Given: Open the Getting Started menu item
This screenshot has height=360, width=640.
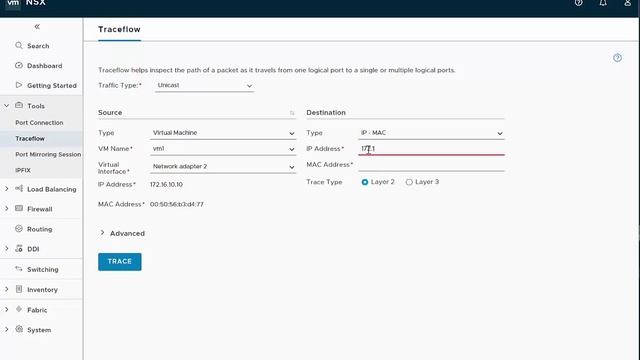Looking at the screenshot, I should (x=52, y=86).
